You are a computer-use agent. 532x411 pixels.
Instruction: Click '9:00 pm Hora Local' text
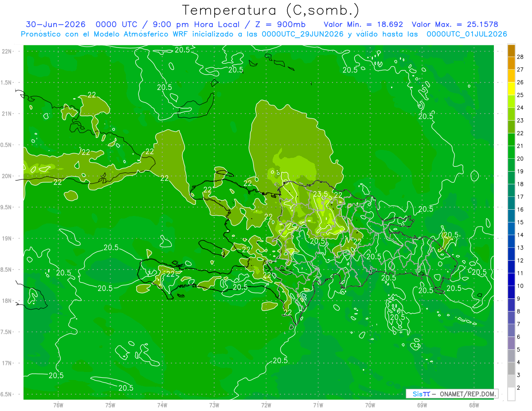(196, 24)
